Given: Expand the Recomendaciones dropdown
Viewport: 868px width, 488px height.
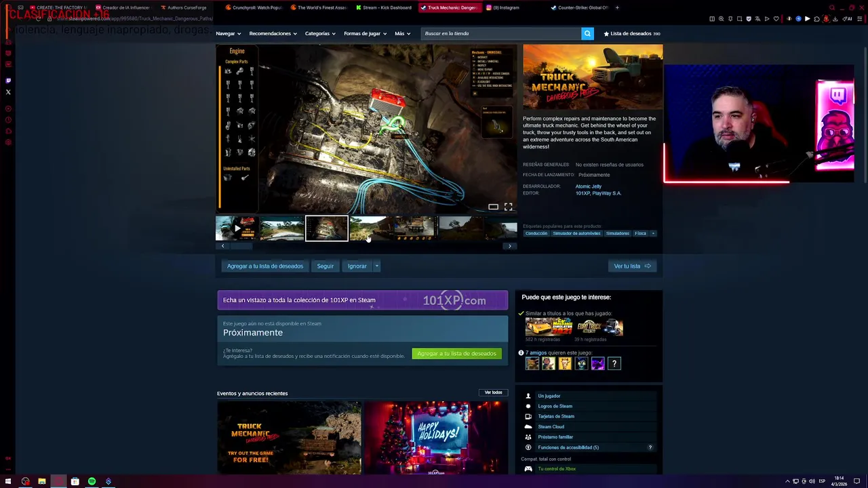Looking at the screenshot, I should pos(272,33).
